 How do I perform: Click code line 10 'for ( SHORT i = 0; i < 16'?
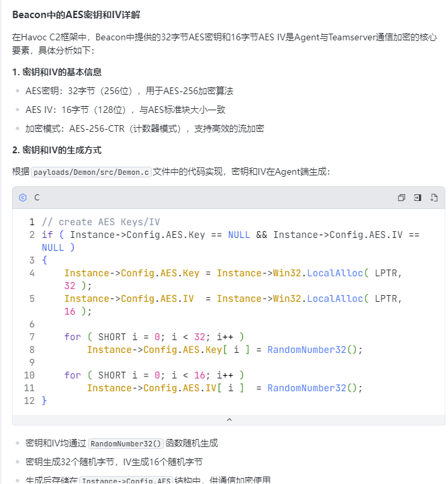(154, 375)
